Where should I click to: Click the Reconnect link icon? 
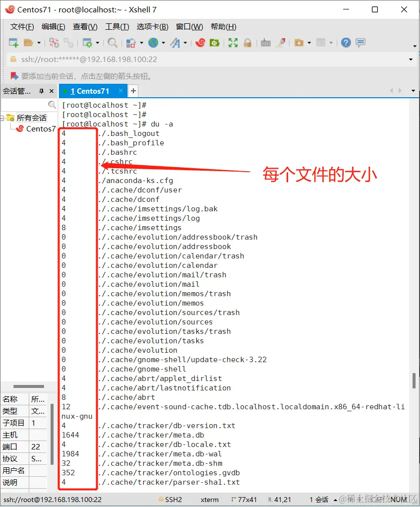[x=68, y=42]
